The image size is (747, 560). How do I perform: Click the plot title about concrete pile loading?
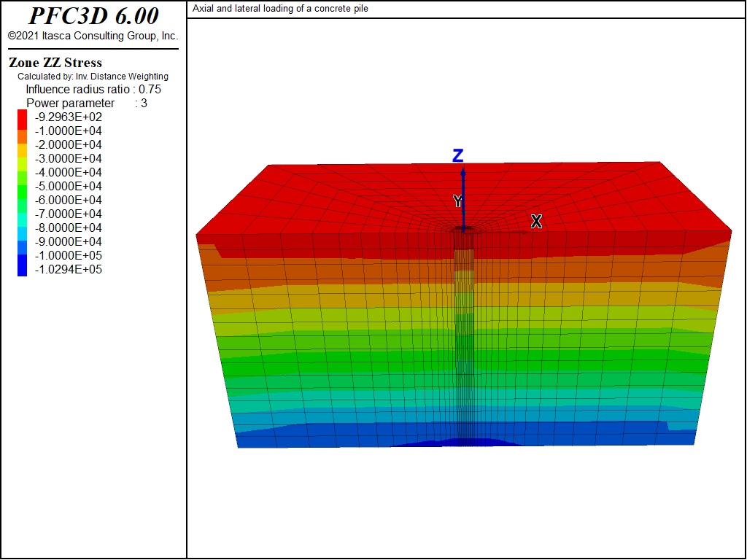pyautogui.click(x=280, y=9)
